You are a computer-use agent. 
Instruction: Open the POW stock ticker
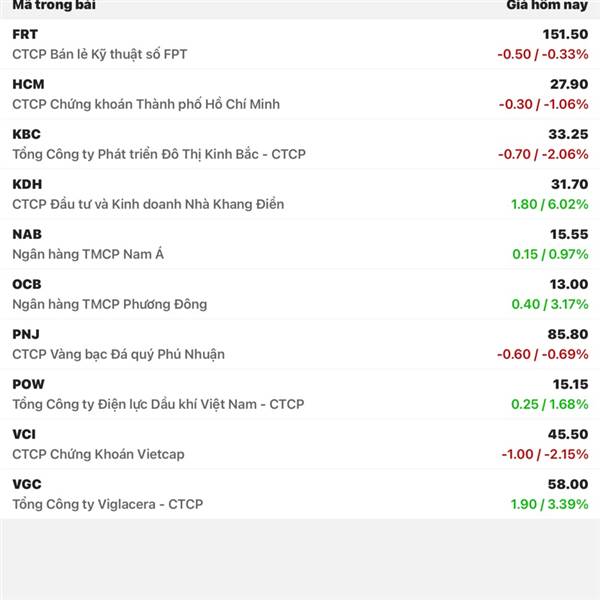28,384
